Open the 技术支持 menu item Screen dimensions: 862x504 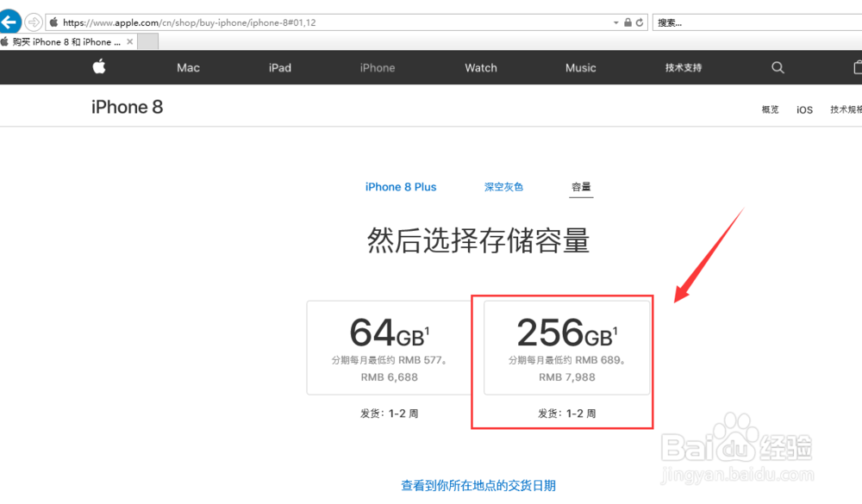[684, 67]
